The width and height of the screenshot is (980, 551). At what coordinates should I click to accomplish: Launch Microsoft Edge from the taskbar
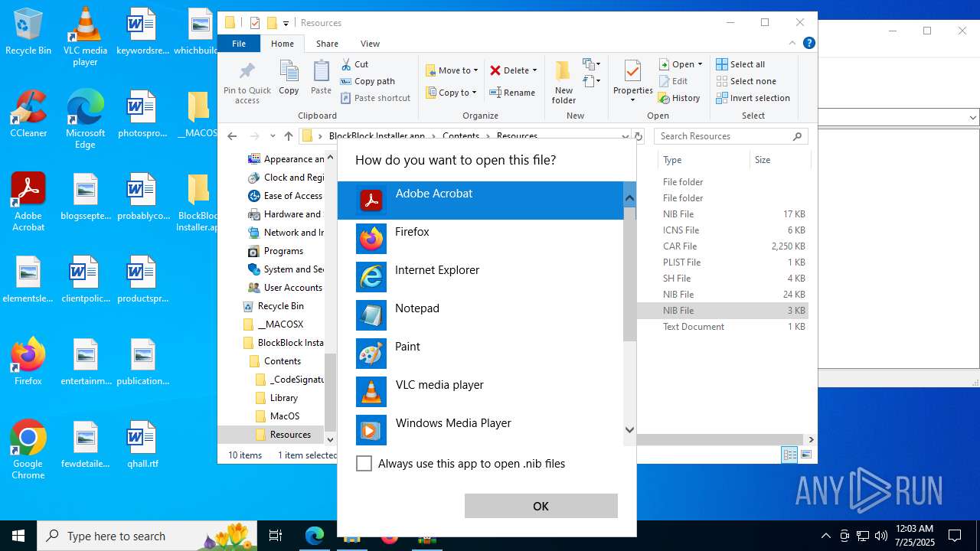tap(315, 536)
